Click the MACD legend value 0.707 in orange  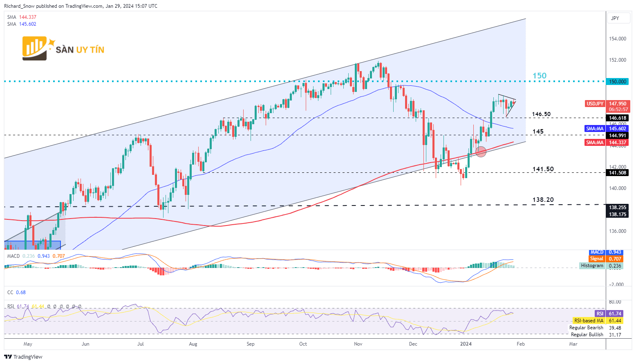[58, 256]
